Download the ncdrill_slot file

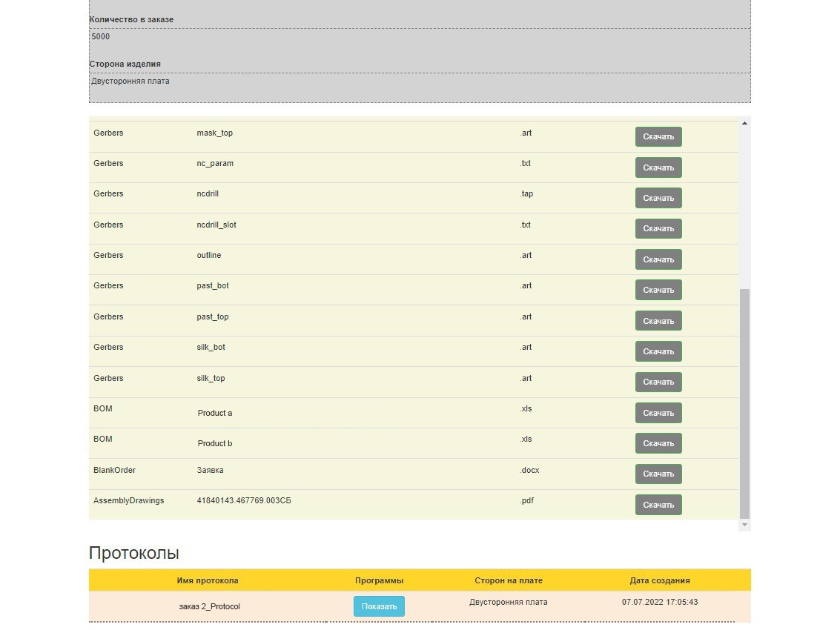658,229
